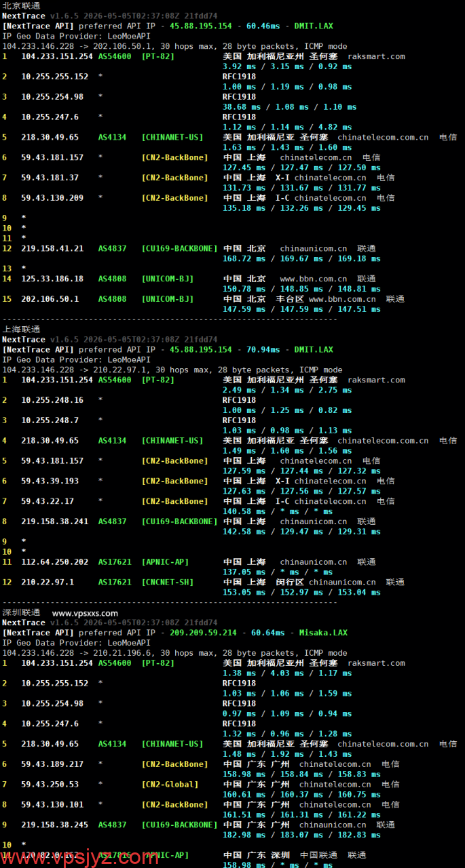Click the AS4808 label beside 125.33.186.18
This screenshot has height=868, width=465.
[x=112, y=279]
